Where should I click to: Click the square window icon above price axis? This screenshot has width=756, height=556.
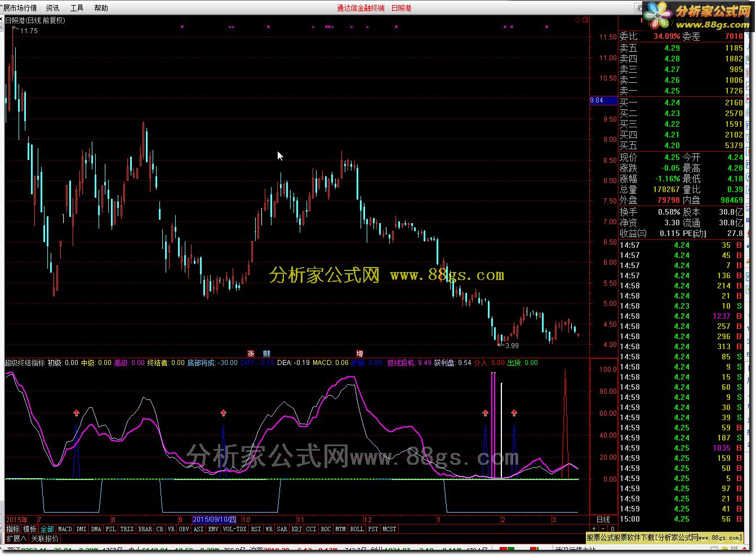(585, 20)
